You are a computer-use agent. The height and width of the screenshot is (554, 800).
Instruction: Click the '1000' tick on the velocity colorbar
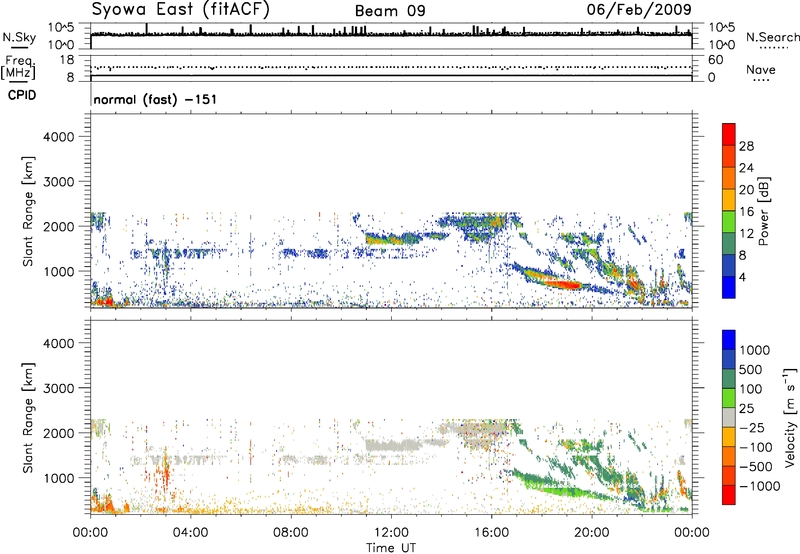pyautogui.click(x=754, y=350)
